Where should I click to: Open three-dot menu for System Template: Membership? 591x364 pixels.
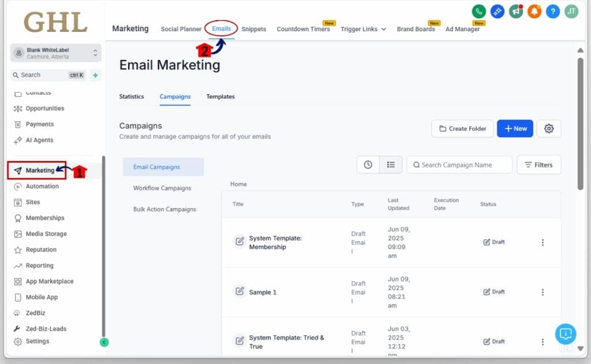[543, 242]
